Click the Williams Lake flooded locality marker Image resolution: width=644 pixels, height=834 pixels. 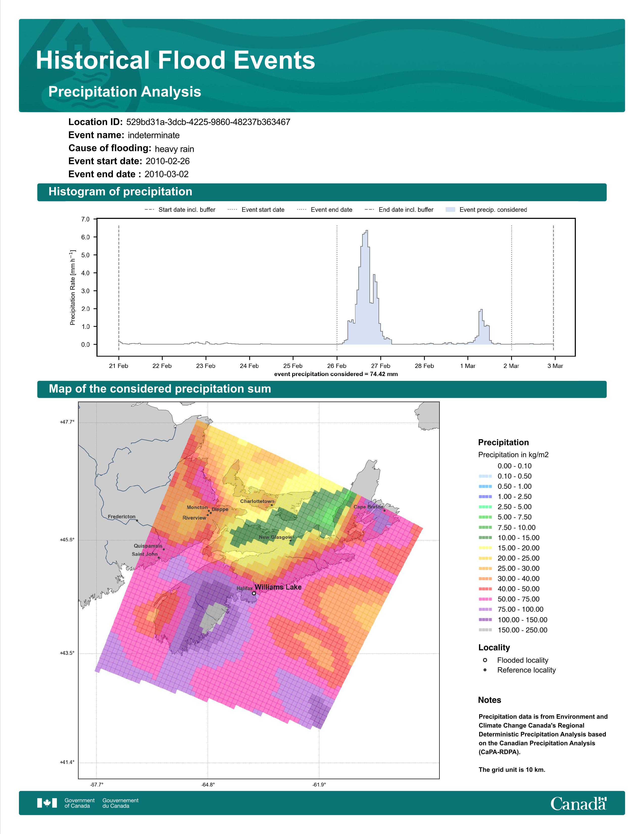coord(254,593)
